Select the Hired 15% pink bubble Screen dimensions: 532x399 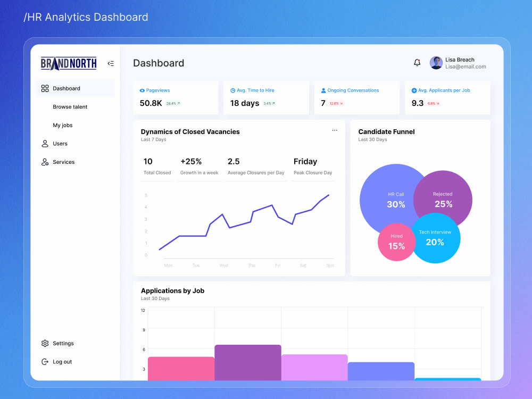click(x=396, y=242)
